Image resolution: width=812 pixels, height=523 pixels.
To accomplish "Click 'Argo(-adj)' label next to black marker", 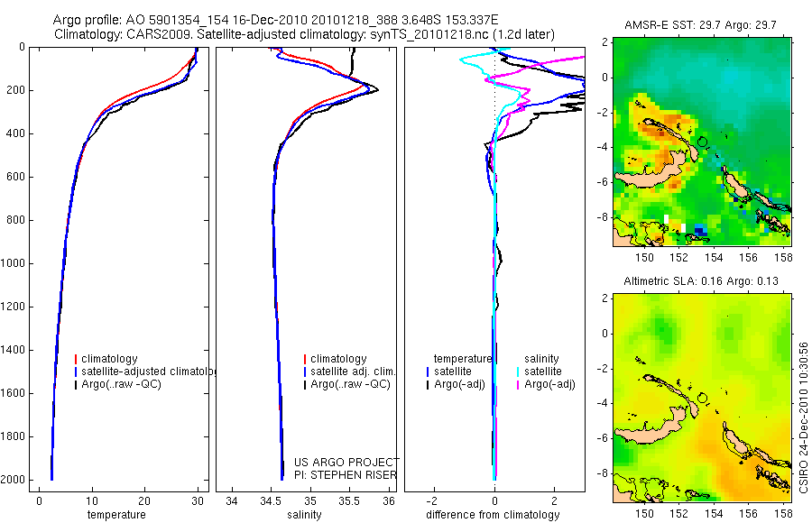I will pos(459,384).
